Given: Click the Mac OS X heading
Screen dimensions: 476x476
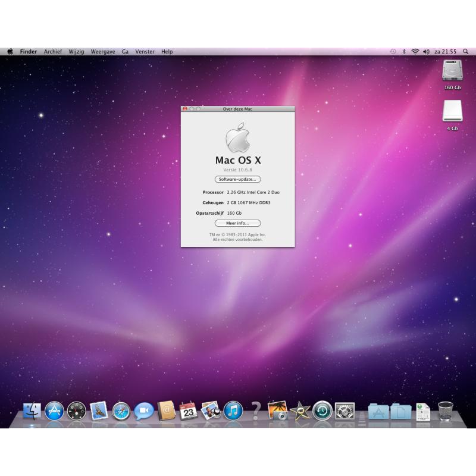Looking at the screenshot, I should pos(238,160).
